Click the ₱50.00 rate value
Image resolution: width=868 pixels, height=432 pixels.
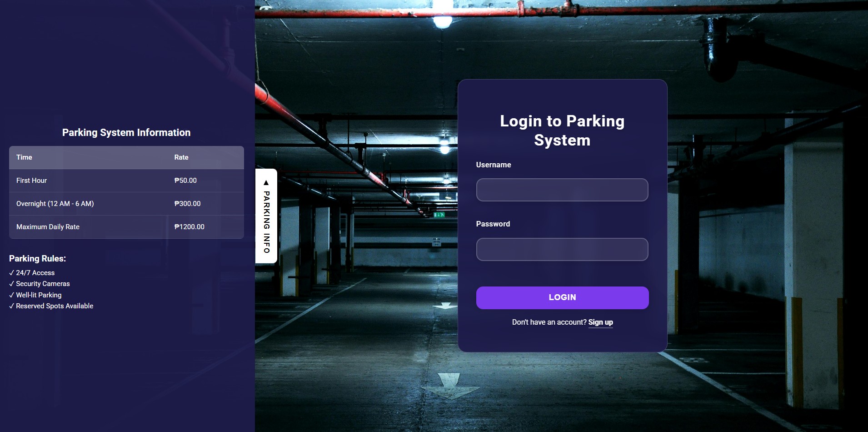[x=185, y=181]
